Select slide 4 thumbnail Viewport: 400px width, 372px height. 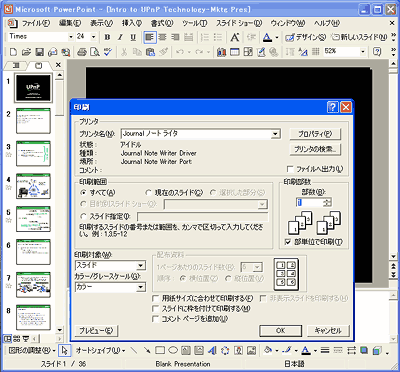33,186
